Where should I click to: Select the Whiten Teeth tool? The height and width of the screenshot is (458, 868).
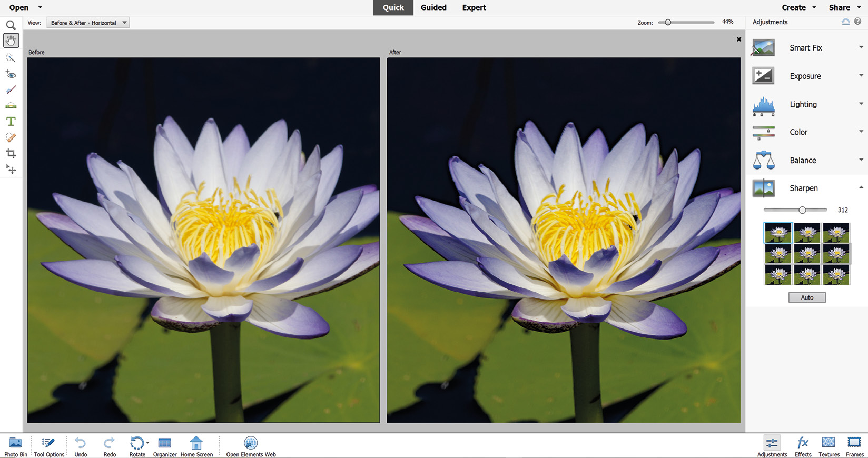click(11, 89)
